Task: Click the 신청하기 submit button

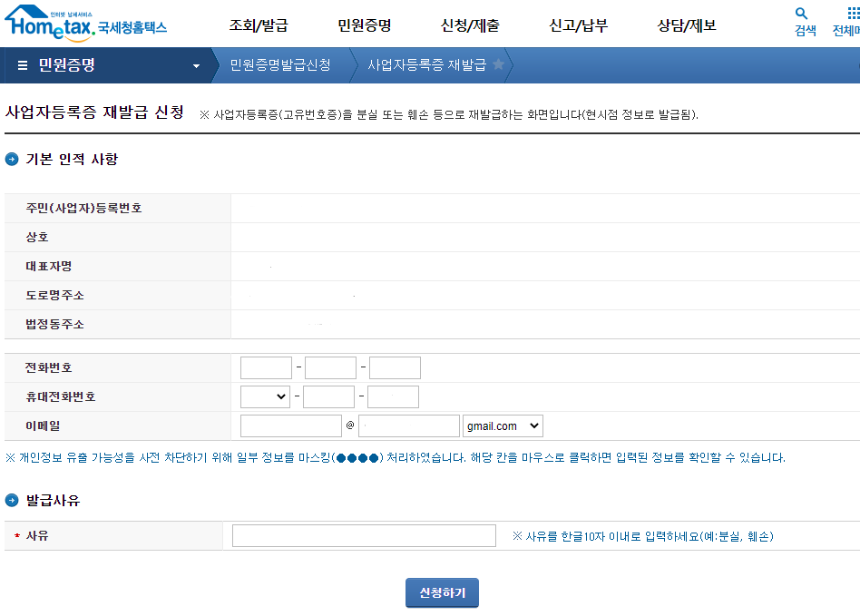Action: [x=442, y=592]
